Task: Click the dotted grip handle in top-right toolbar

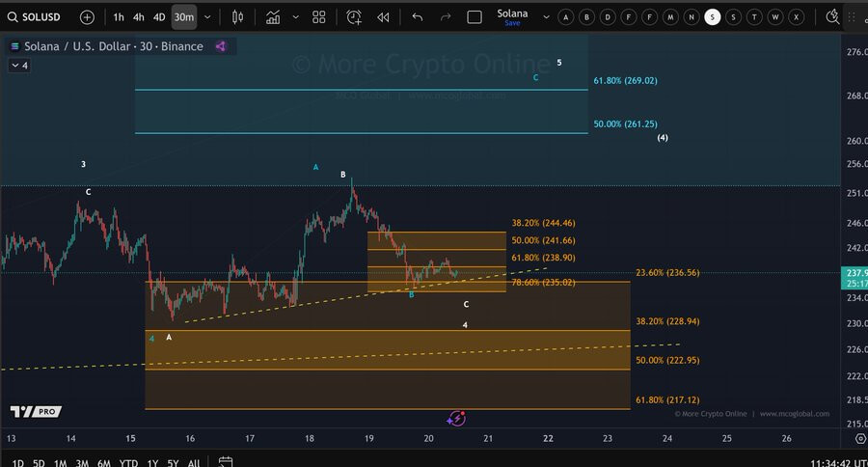Action: (x=852, y=17)
